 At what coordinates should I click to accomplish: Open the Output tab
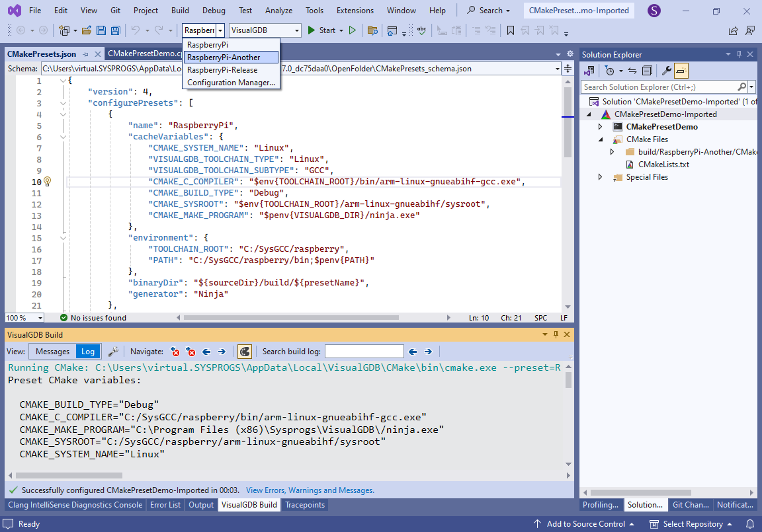(x=201, y=505)
